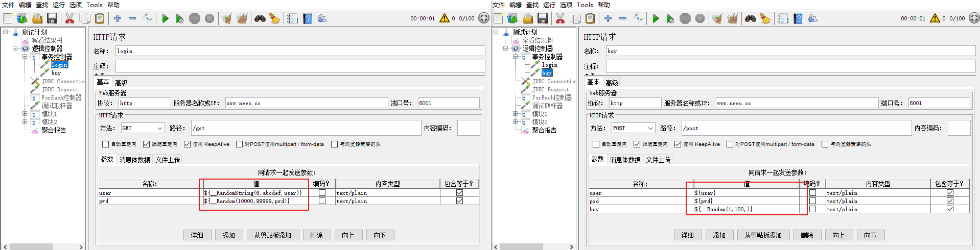Save the test plan in right window

click(x=542, y=18)
